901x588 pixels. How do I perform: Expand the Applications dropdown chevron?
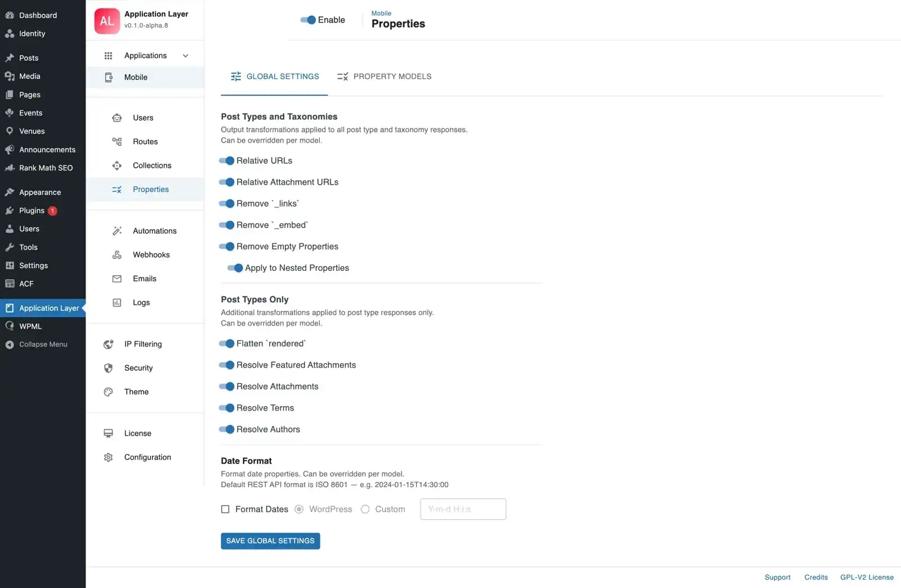tap(185, 56)
